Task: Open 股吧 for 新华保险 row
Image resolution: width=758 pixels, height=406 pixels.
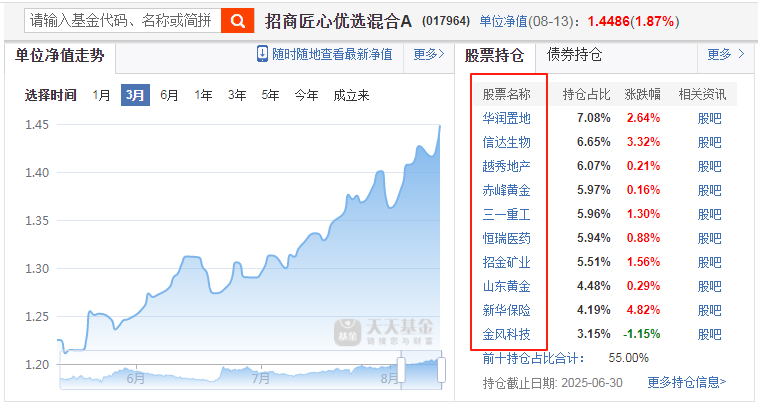Action: [709, 310]
